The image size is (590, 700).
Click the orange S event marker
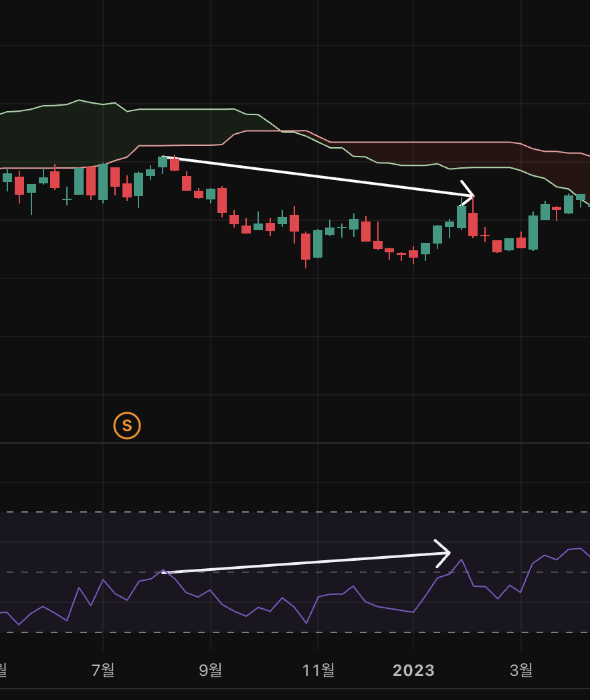coord(127,426)
